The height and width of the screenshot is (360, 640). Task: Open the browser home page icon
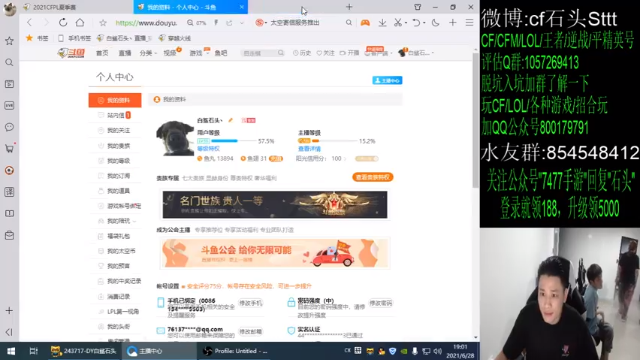click(80, 22)
